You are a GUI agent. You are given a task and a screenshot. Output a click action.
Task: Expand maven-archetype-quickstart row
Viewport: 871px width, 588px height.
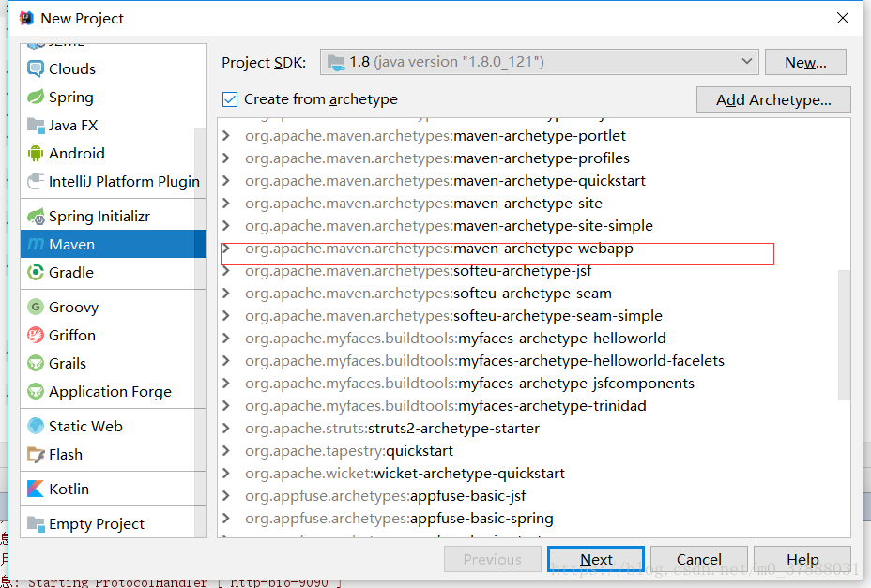click(226, 181)
